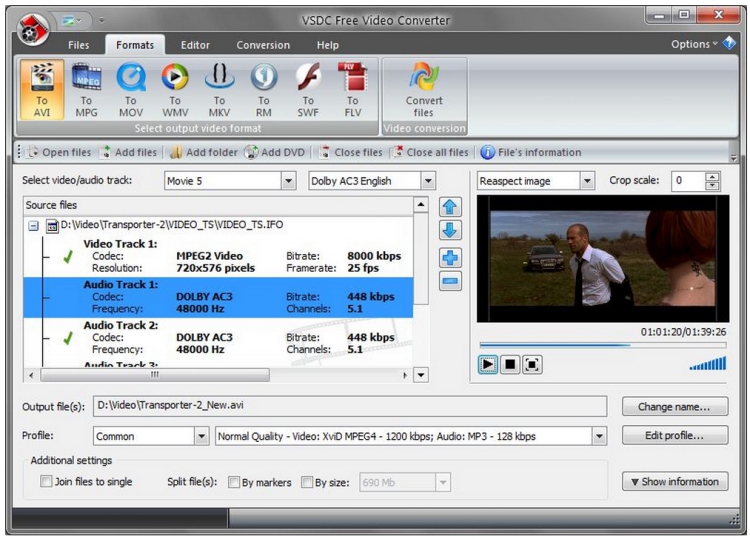This screenshot has height=539, width=750.
Task: Select the Audio Track 2 row
Action: 218,338
